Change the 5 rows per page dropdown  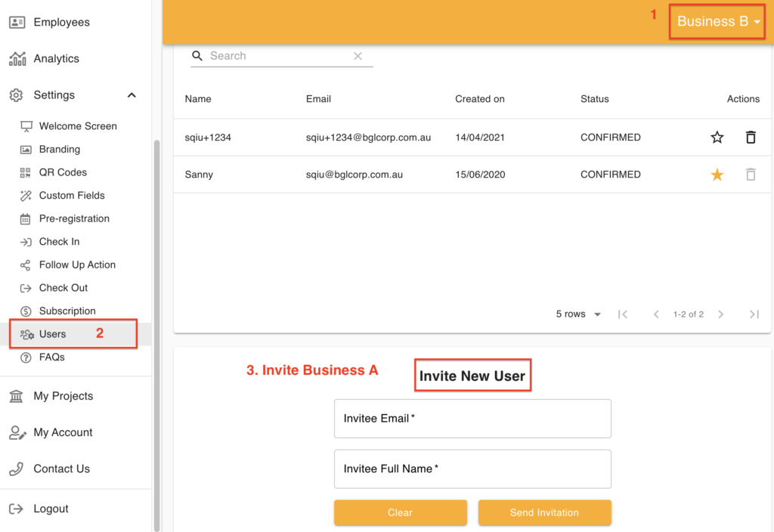click(579, 314)
